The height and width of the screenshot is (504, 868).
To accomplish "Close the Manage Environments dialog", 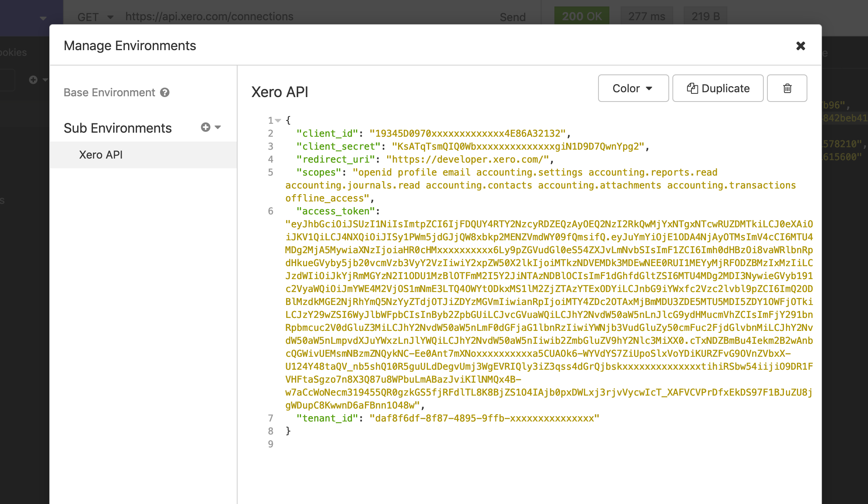I will 801,46.
